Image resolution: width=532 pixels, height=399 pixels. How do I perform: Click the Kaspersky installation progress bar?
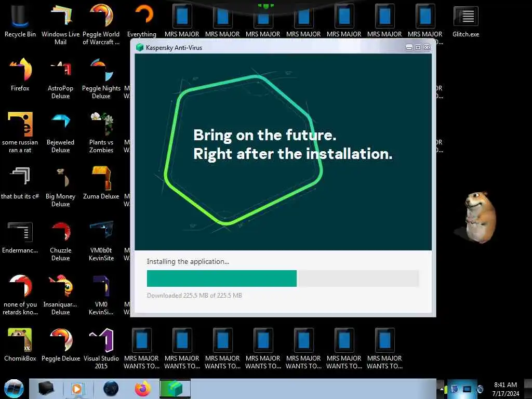pos(283,278)
